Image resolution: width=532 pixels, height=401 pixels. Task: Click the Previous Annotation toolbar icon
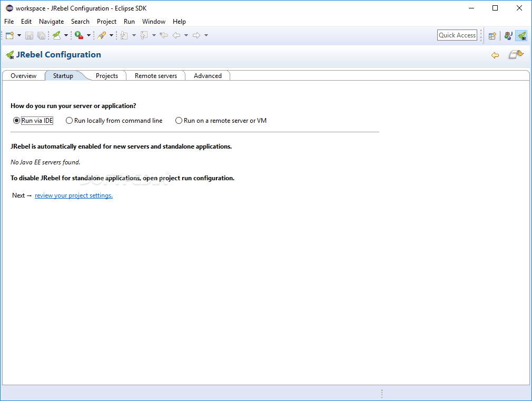144,35
